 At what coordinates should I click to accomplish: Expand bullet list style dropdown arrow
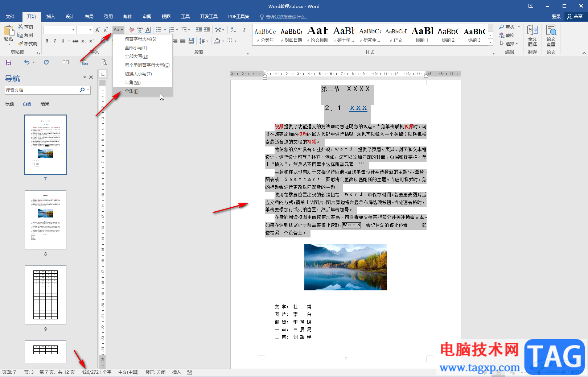[165, 30]
